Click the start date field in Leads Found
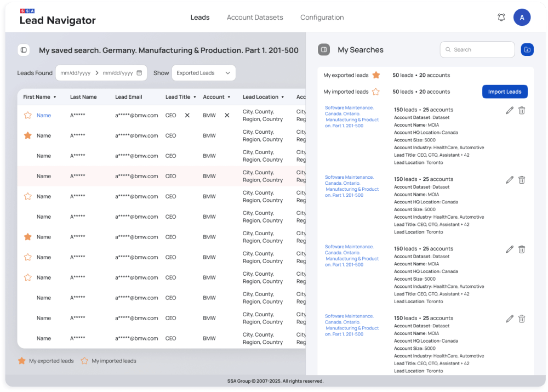 click(75, 73)
